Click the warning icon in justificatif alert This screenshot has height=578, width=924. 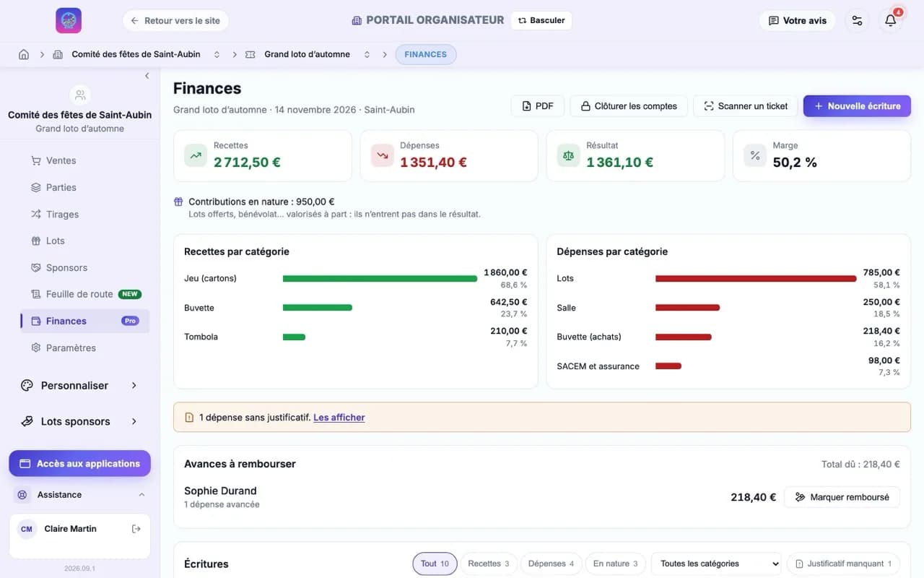point(189,418)
